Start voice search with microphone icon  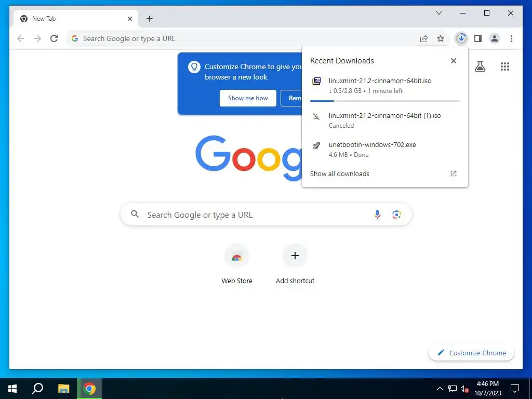[377, 215]
